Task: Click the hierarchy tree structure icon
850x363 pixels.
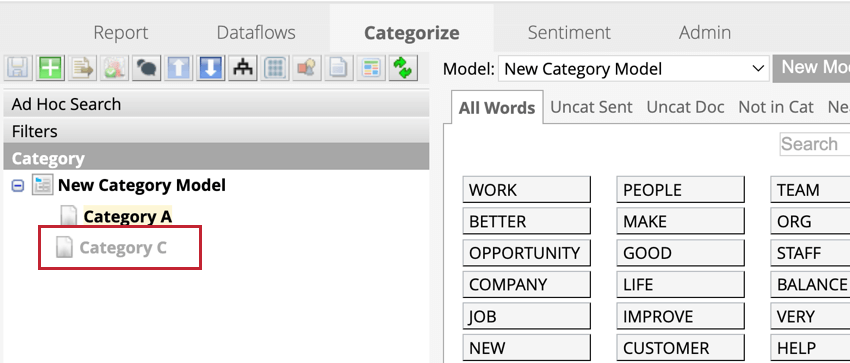Action: [x=242, y=68]
